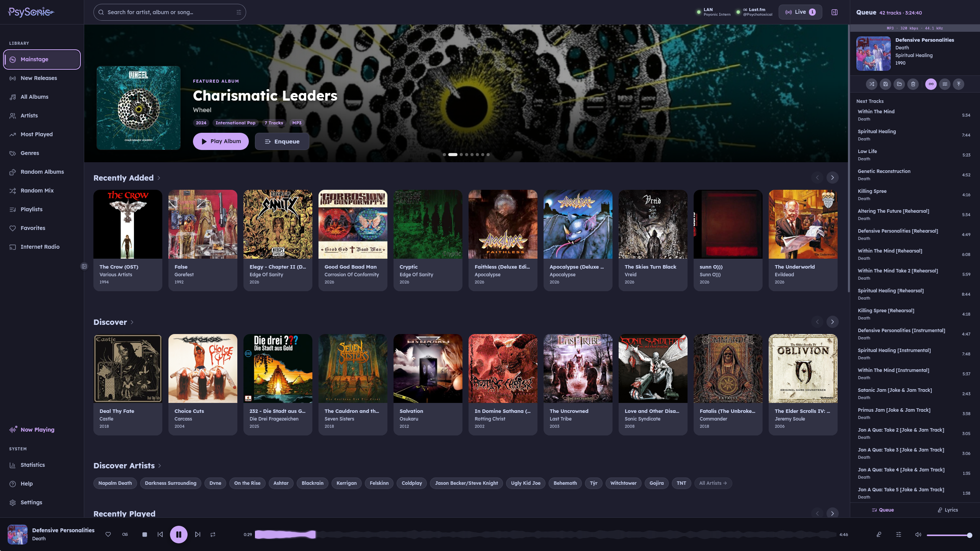Save the queue using the floppy disk icon
Viewport: 980px width, 551px height.
(x=885, y=84)
